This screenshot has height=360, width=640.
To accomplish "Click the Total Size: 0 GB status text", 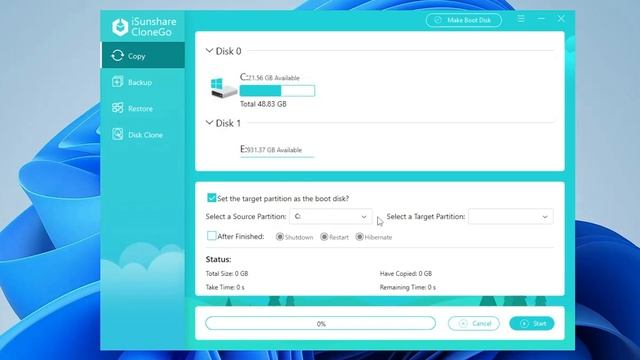I will [x=227, y=273].
